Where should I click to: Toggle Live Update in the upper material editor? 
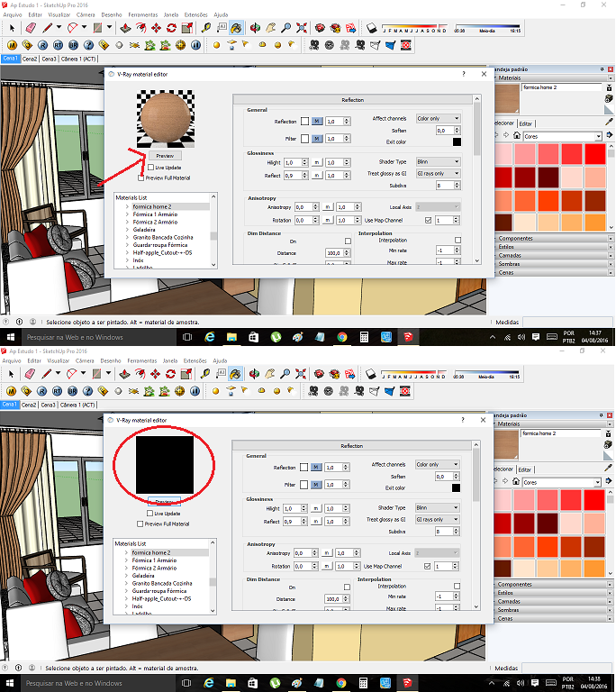pyautogui.click(x=151, y=168)
